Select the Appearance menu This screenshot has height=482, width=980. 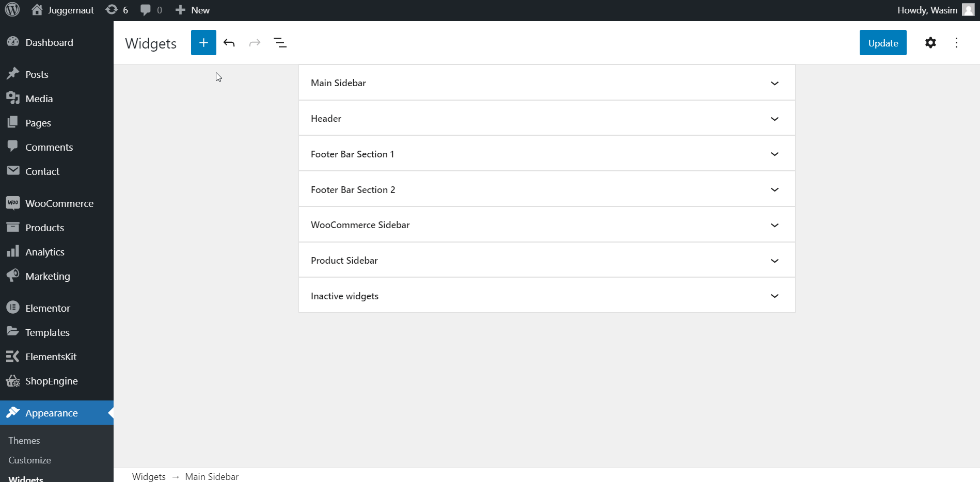(57, 413)
